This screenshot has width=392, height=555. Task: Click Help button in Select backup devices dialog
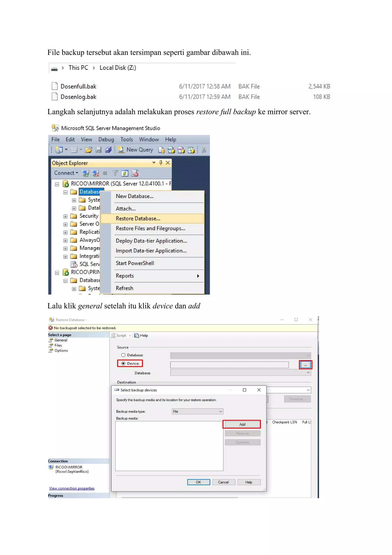click(x=249, y=482)
